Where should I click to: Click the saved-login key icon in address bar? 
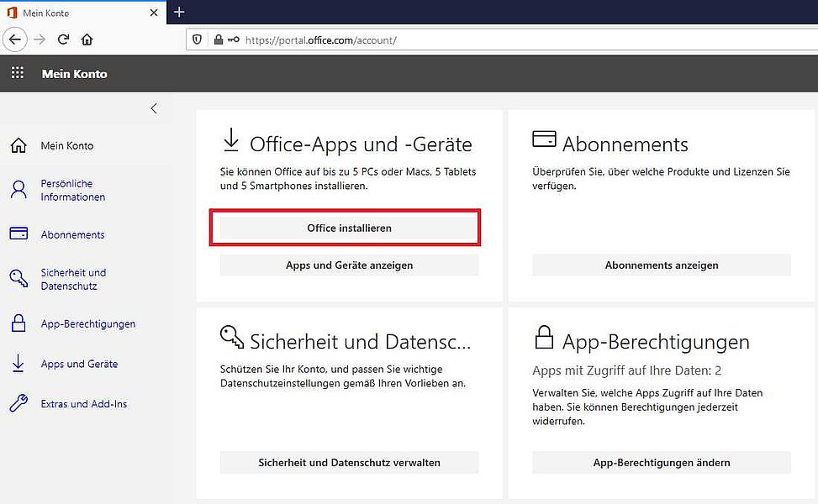[233, 39]
